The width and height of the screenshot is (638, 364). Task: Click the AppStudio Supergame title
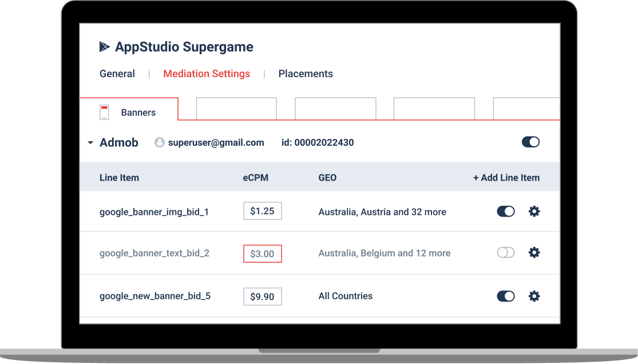click(x=184, y=47)
